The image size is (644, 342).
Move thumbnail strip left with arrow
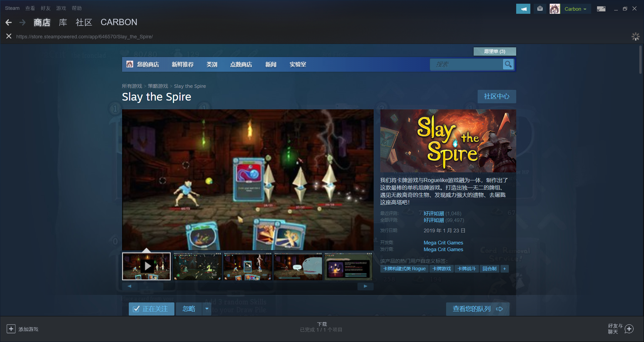tap(129, 286)
